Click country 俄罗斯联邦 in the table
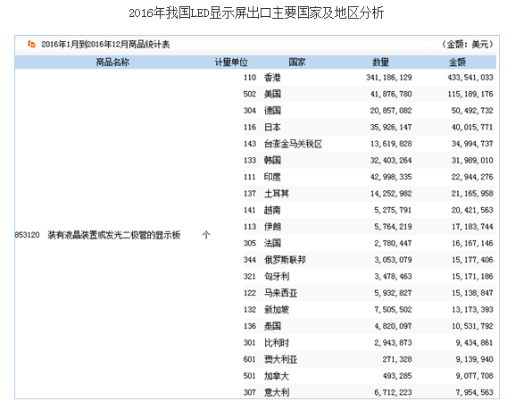 point(285,260)
